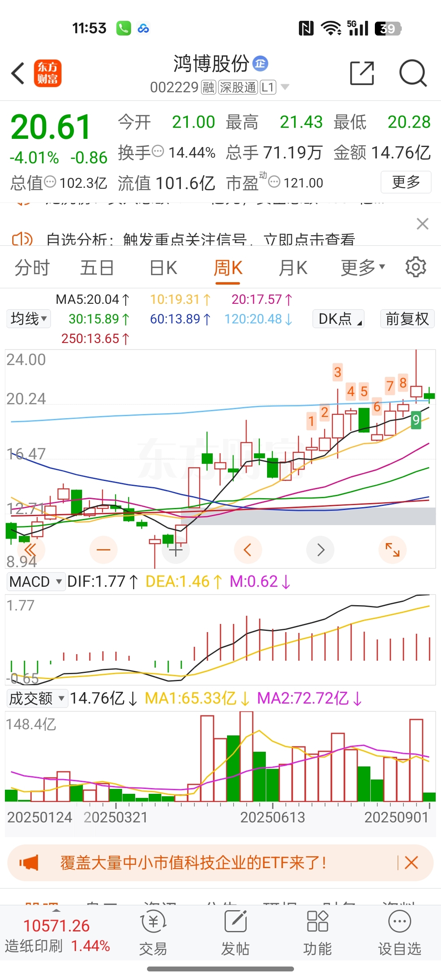Viewport: 441px width, 980px height.
Task: Expand the 成交额 indicator dropdown
Action: coord(37,698)
